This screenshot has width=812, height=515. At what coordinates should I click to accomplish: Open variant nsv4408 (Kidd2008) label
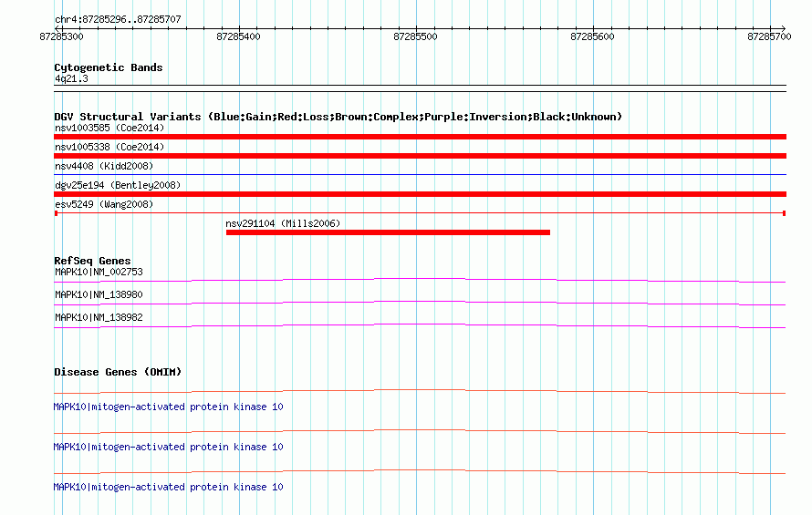click(x=104, y=166)
